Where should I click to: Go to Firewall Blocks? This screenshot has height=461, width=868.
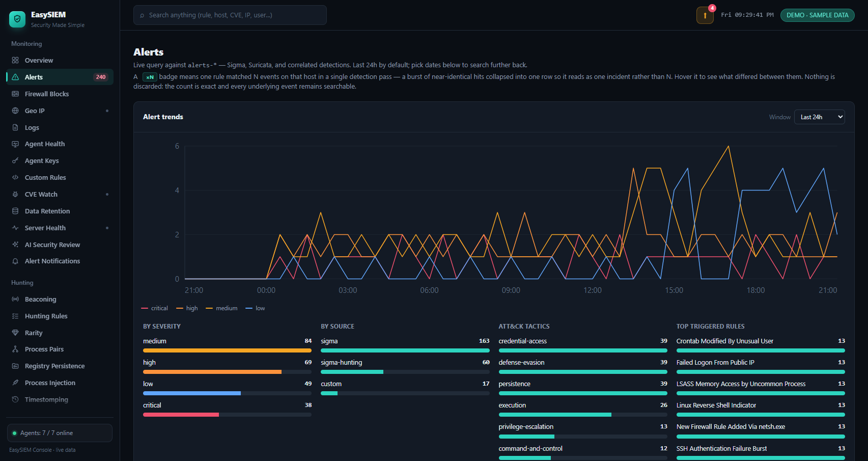click(60, 94)
